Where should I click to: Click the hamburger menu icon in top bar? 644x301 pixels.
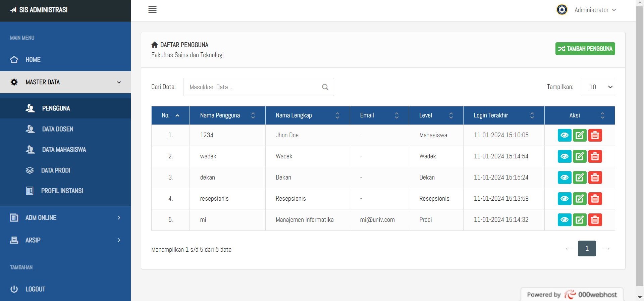[x=152, y=10]
